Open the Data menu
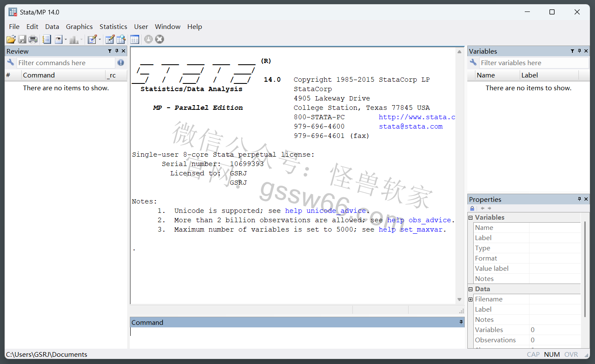The image size is (595, 364). coord(52,26)
